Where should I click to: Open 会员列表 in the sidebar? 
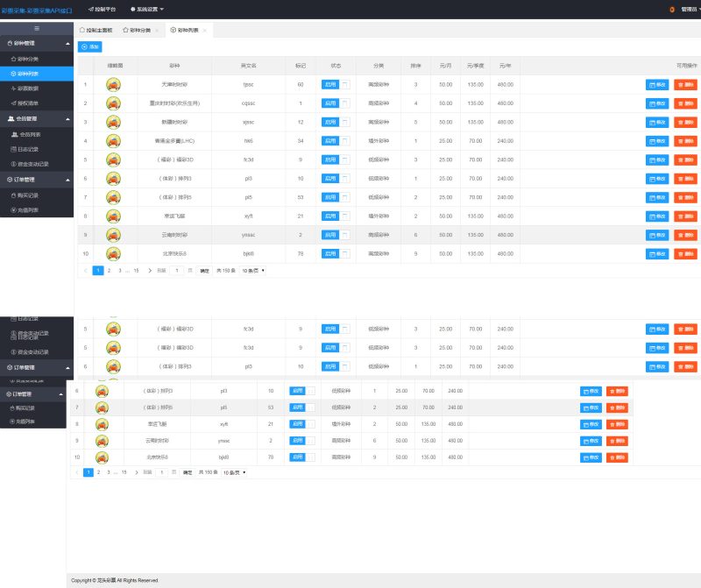pos(37,135)
